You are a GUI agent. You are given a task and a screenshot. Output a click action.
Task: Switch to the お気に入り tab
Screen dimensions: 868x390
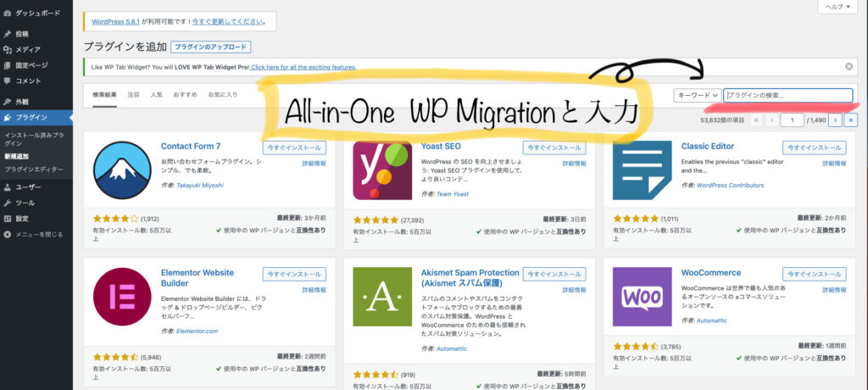pos(223,95)
